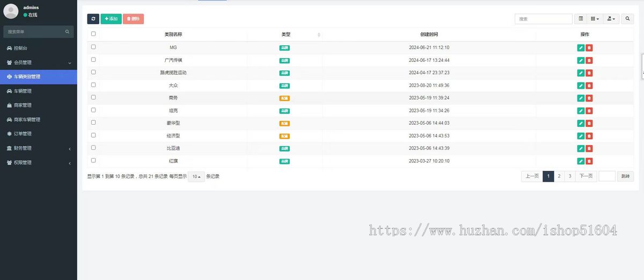Viewport: 644px width, 280px height.
Task: Delete the 经济型 row
Action: coord(589,136)
